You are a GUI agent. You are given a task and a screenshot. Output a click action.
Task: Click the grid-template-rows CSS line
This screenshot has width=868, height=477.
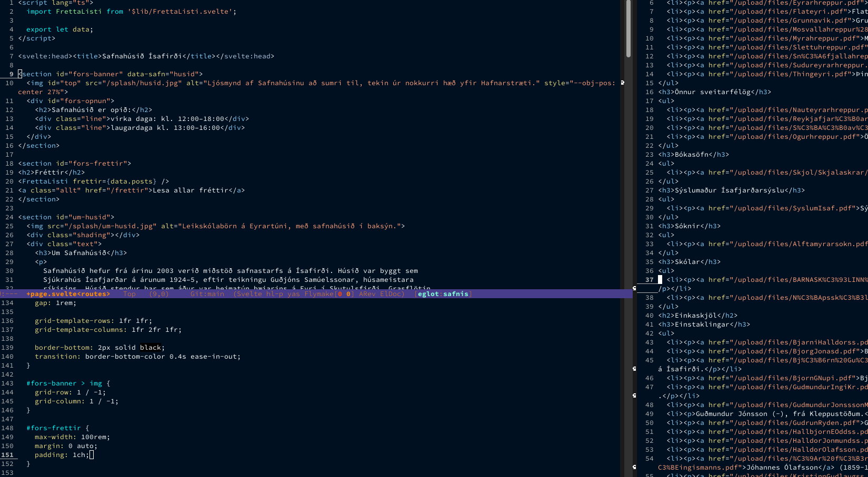tap(93, 321)
